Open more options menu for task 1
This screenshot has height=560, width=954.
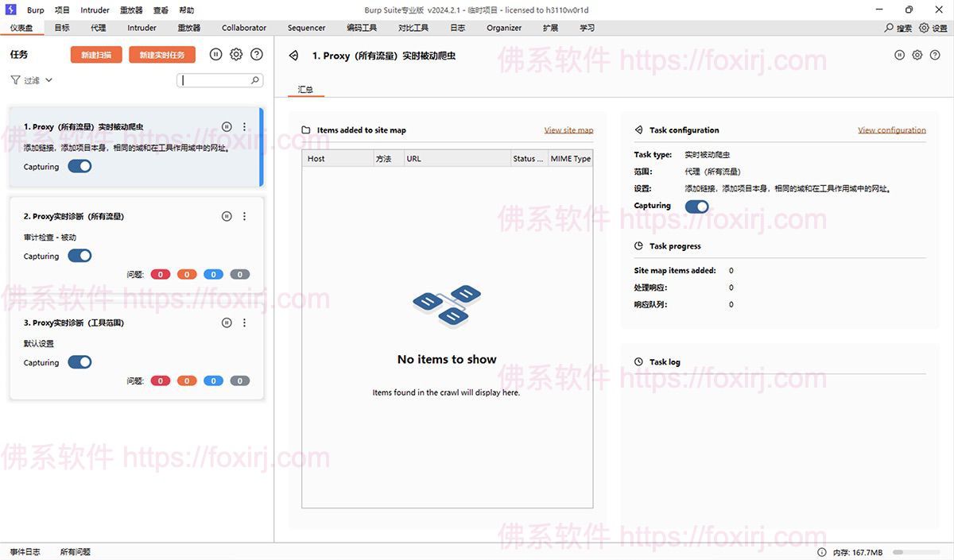(244, 127)
